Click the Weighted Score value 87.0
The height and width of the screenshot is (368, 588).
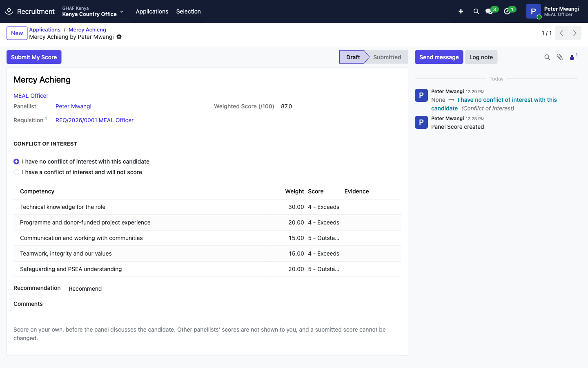287,106
